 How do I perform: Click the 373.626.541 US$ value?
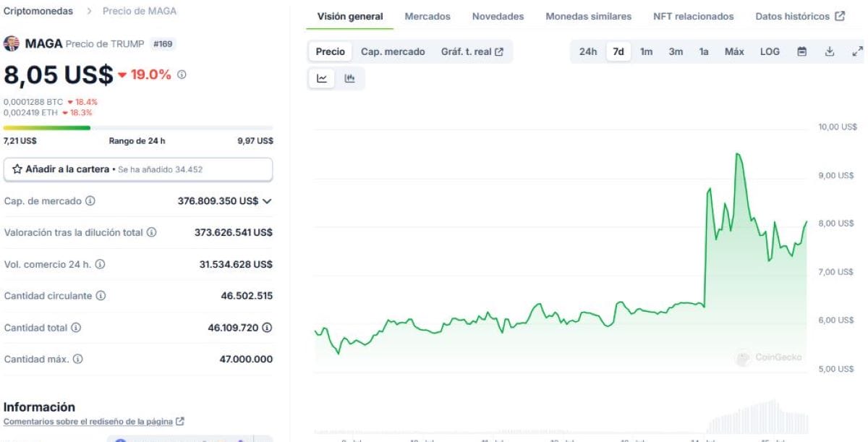pyautogui.click(x=234, y=232)
